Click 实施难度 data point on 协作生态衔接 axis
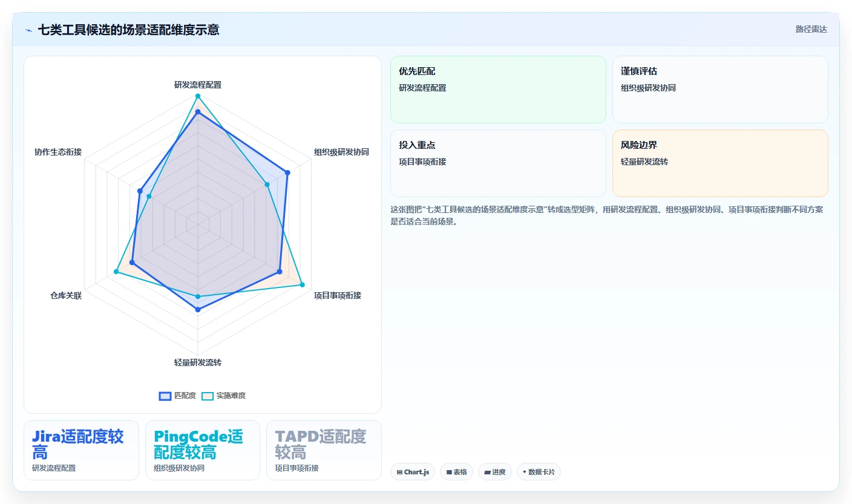Screen dimensions: 852x504 coord(149,196)
